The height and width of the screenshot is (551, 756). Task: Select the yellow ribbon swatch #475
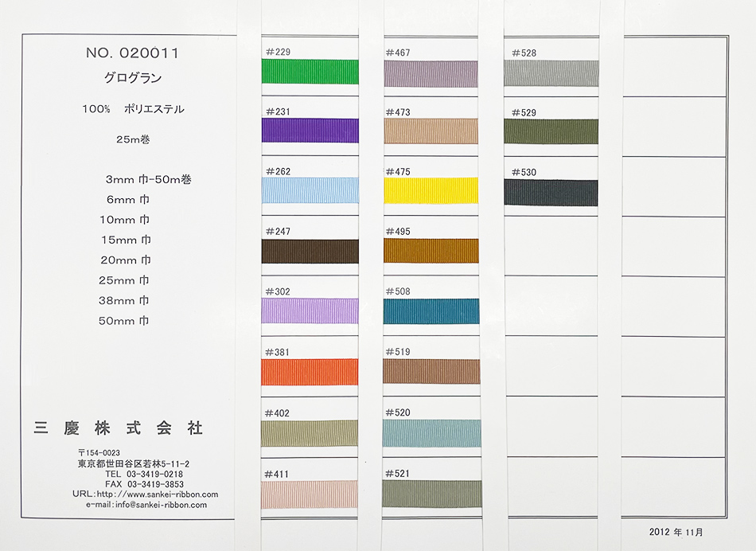pyautogui.click(x=431, y=190)
